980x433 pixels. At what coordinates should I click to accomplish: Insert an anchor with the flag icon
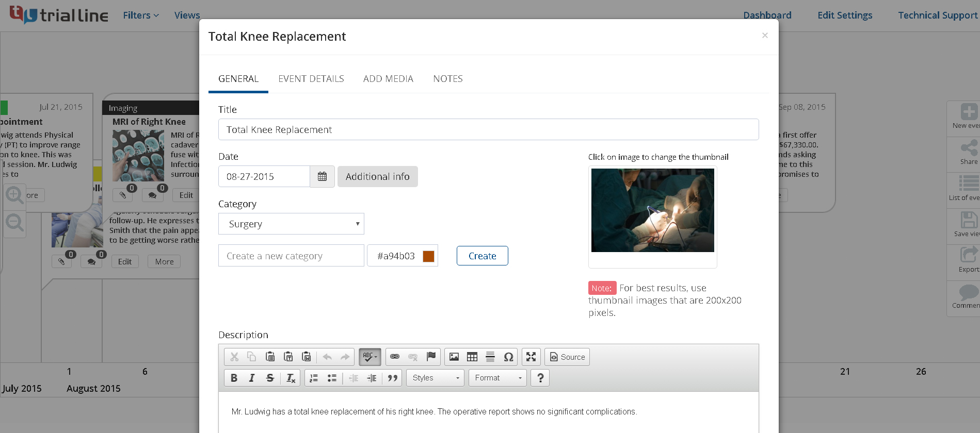pos(431,357)
